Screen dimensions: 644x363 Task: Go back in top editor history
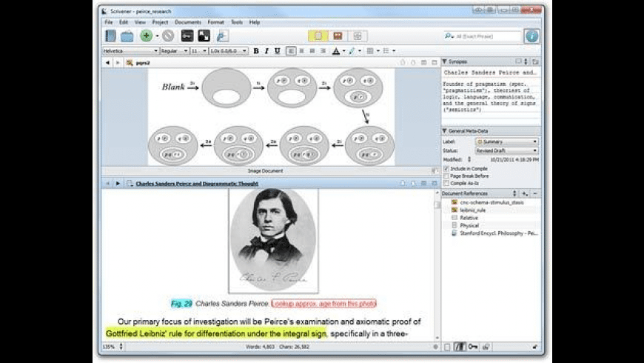(107, 62)
